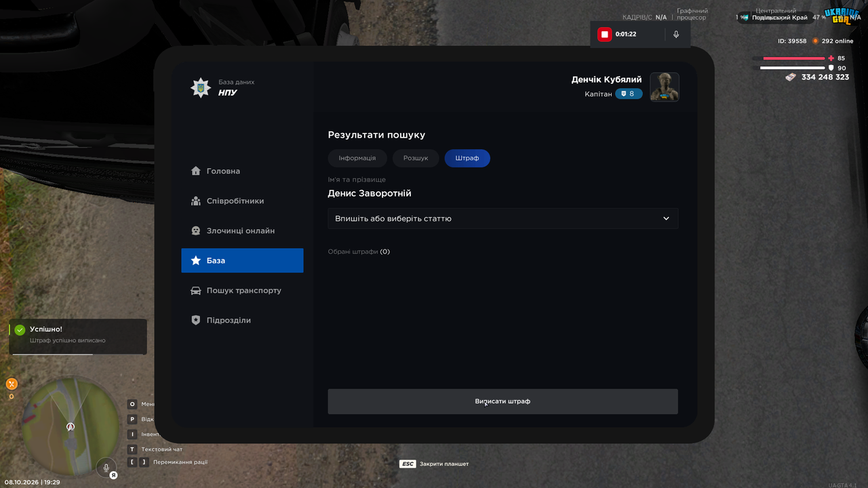Click the face icon beside Злочинці онлайн
The image size is (868, 488).
pyautogui.click(x=196, y=230)
